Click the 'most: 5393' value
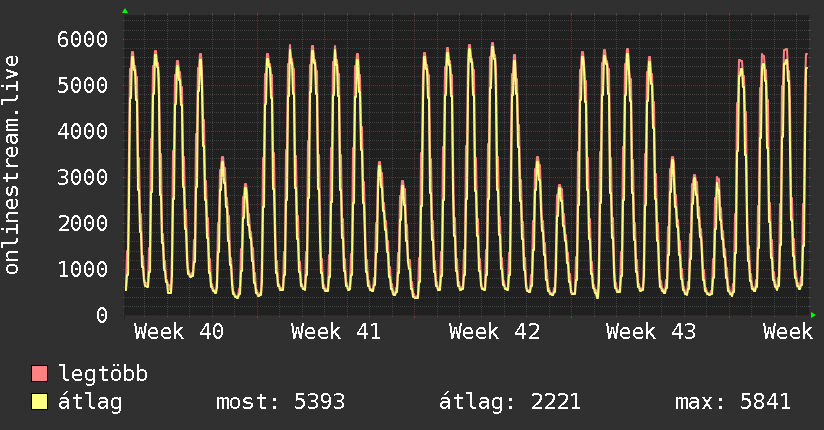Image resolution: width=824 pixels, height=430 pixels. 281,402
